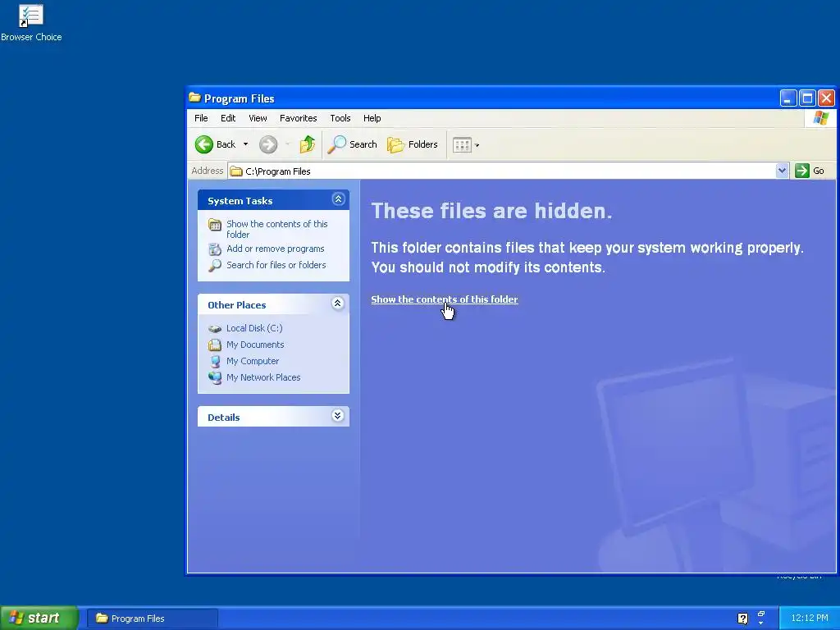
Task: Expand the Details panel
Action: (337, 416)
